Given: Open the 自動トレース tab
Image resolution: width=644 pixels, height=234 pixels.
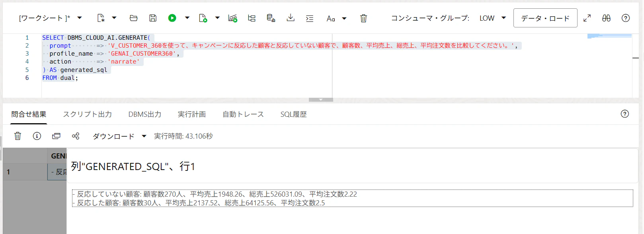Looking at the screenshot, I should (243, 114).
